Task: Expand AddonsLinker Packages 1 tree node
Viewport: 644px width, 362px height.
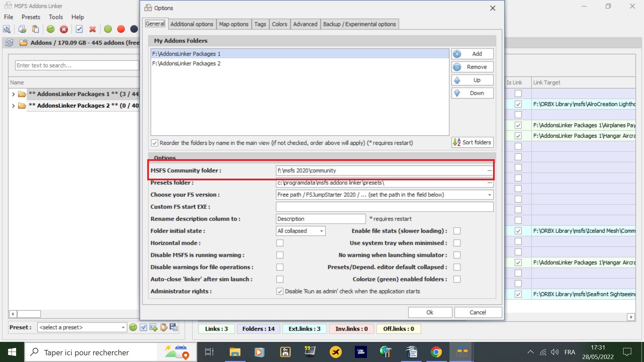Action: point(13,94)
